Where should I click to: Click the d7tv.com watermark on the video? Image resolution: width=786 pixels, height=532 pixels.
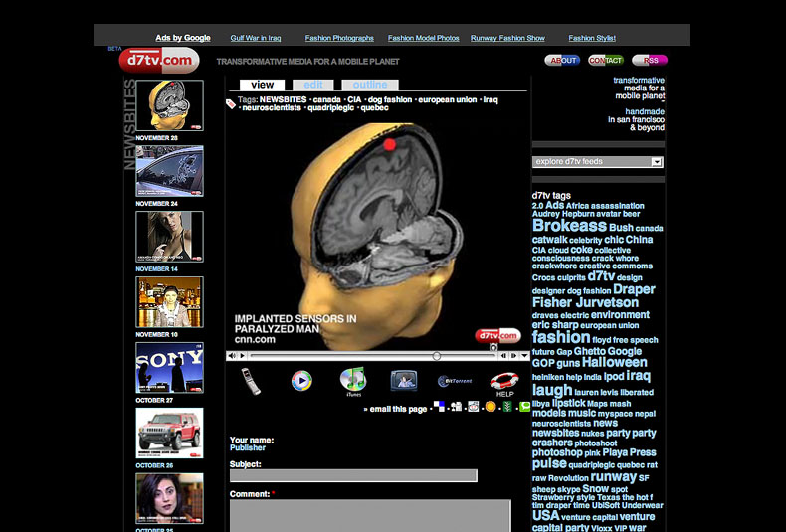[497, 336]
